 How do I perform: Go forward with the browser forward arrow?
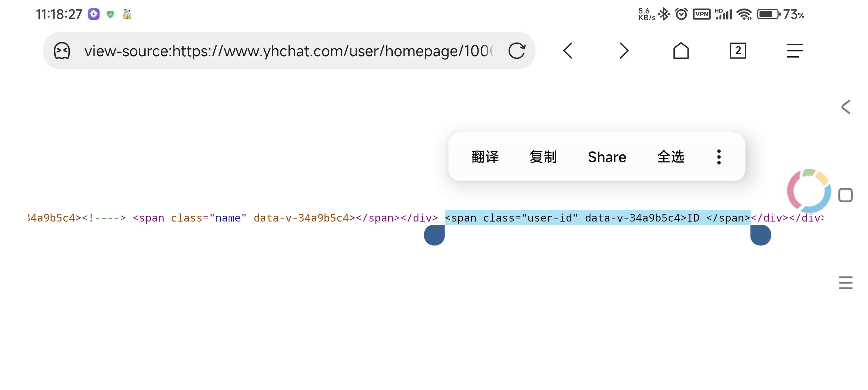(624, 51)
